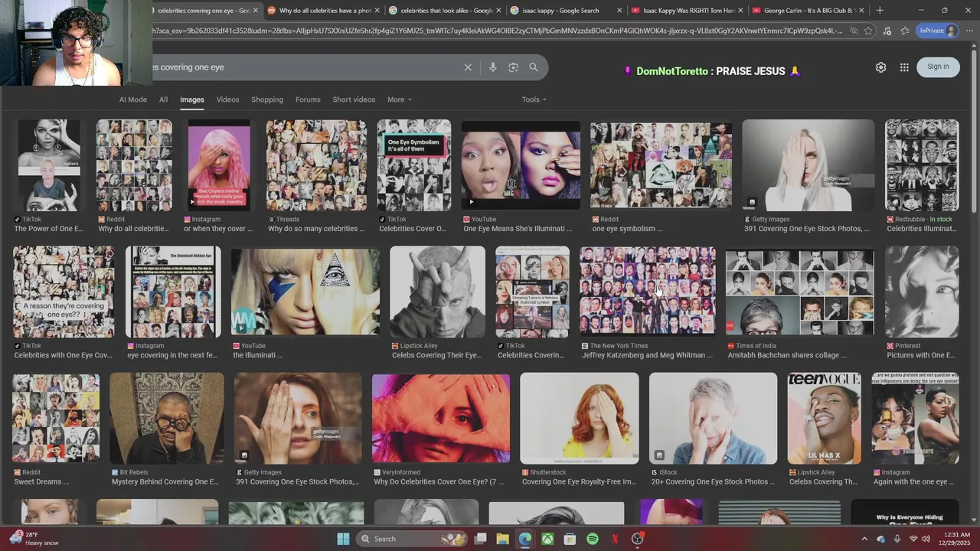Open the teen Vogue Lil Nas X thumbnail
The height and width of the screenshot is (551, 980).
pyautogui.click(x=824, y=419)
